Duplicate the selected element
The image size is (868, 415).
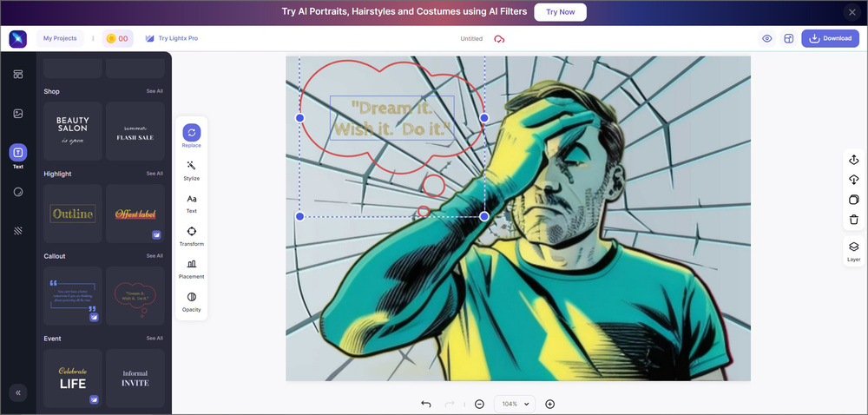(x=854, y=200)
